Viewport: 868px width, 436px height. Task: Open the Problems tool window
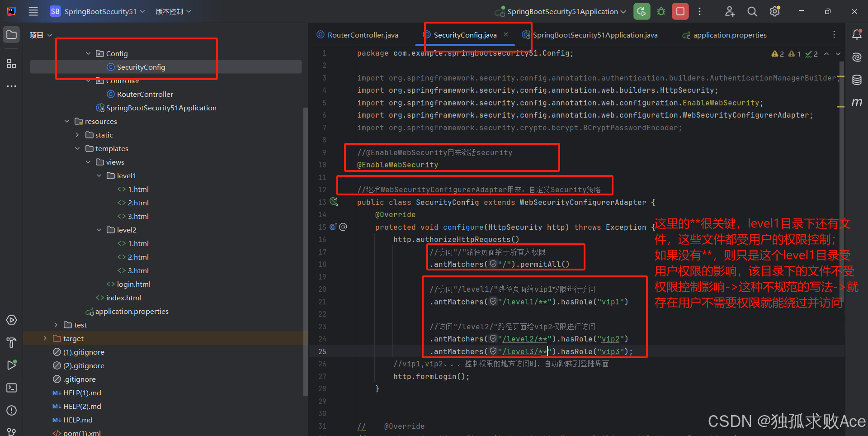click(x=12, y=411)
